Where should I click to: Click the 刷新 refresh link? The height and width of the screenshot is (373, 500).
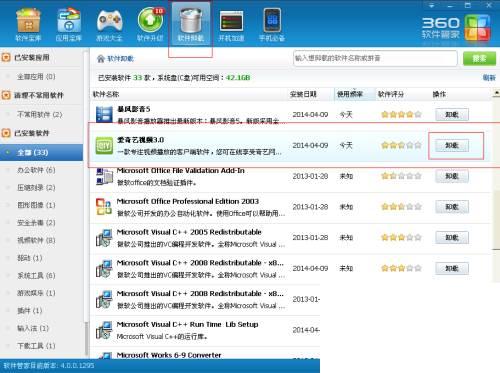pyautogui.click(x=489, y=78)
